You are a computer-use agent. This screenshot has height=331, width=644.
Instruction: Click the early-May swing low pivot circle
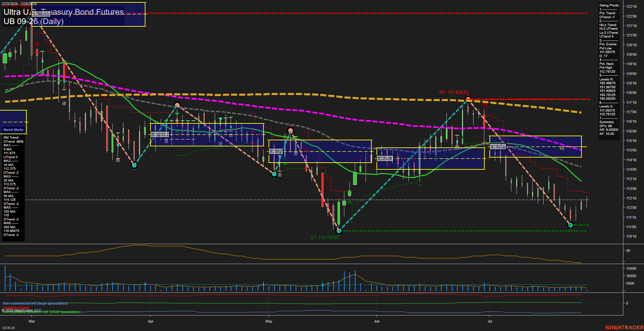click(x=274, y=174)
